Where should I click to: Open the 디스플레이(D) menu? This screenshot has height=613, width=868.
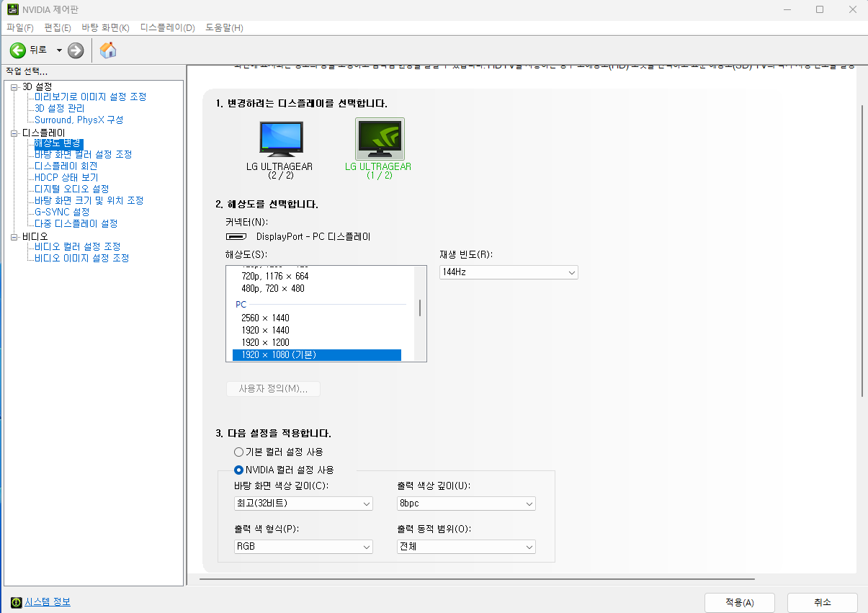(x=167, y=27)
